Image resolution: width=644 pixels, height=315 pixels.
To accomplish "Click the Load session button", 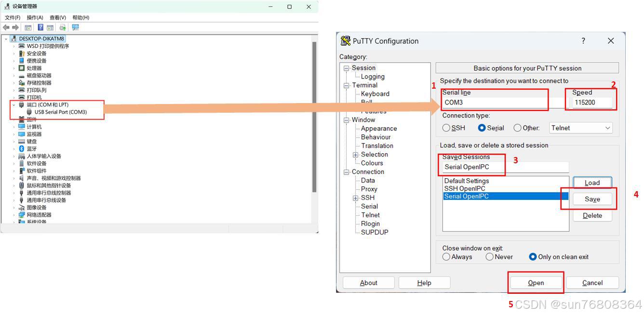I will [592, 183].
